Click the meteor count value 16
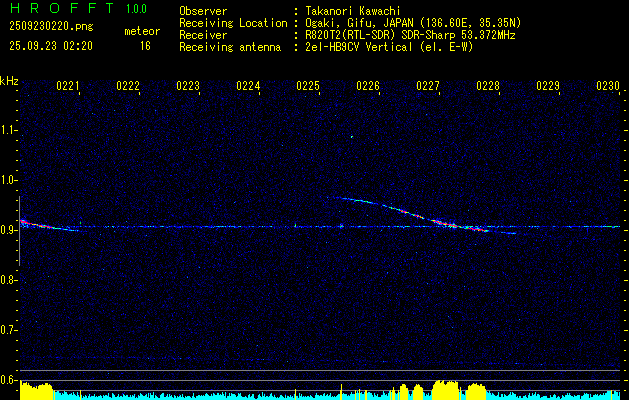The height and width of the screenshot is (400, 629). click(x=145, y=46)
